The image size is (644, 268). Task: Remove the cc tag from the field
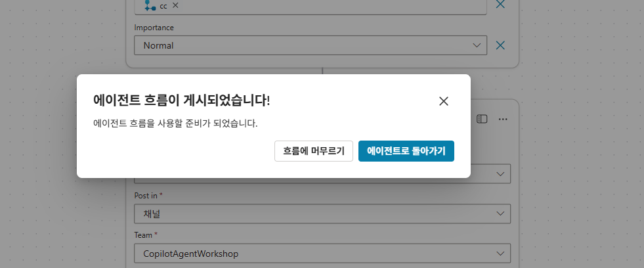pyautogui.click(x=175, y=5)
